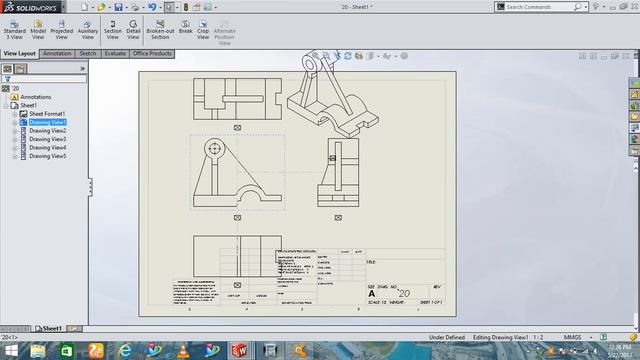This screenshot has height=360, width=640.
Task: Select Drawing View1 in the tree
Action: coord(47,122)
